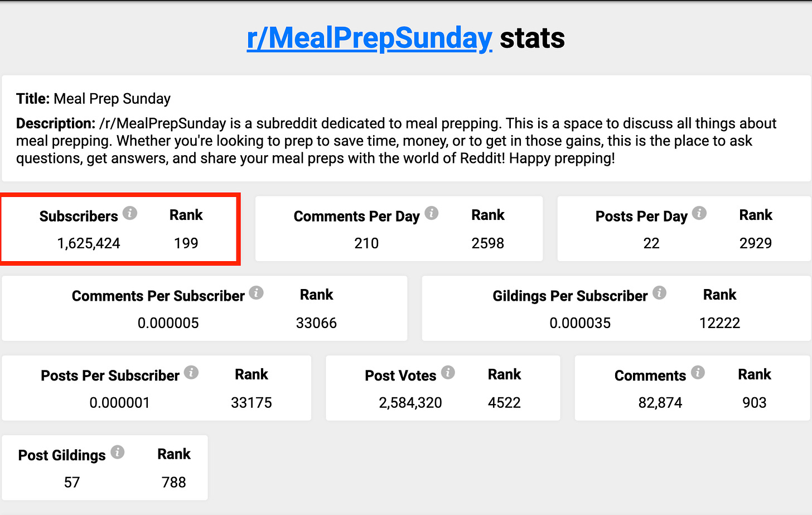Click the Comments Per Day value 210
Image resolution: width=812 pixels, height=515 pixels.
click(x=366, y=243)
